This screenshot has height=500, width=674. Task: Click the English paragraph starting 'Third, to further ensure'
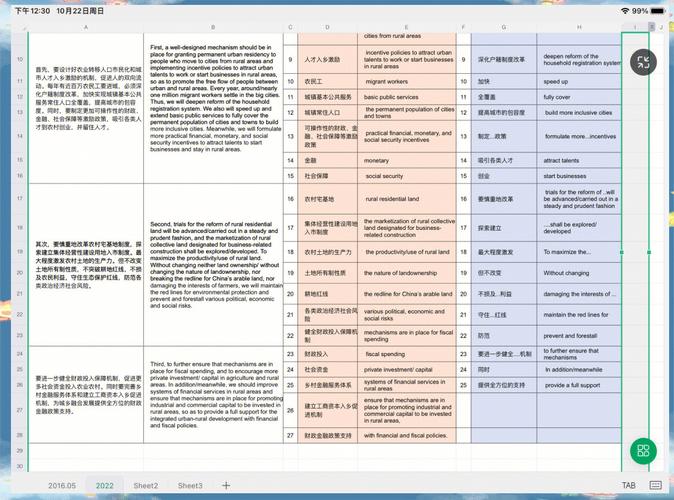tap(214, 395)
